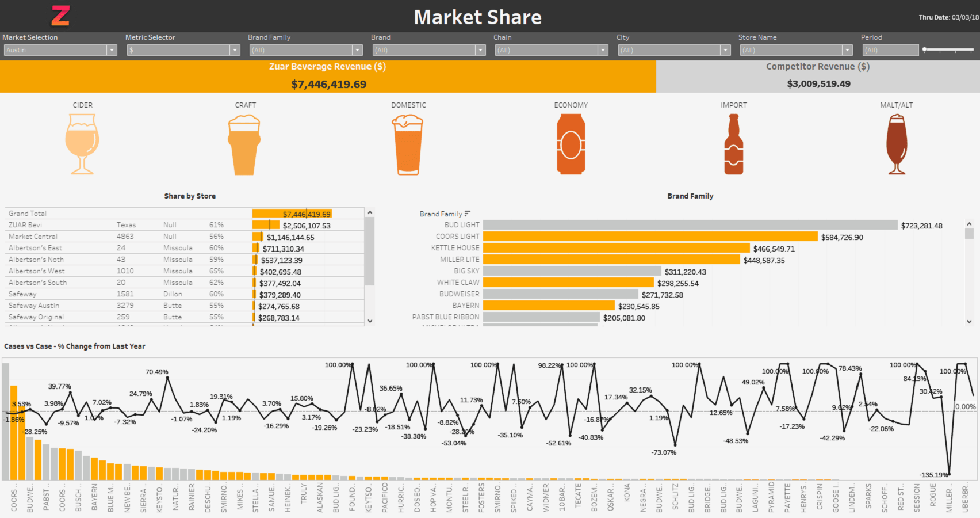Select the Economy beer can icon
This screenshot has width=980, height=518.
(571, 144)
